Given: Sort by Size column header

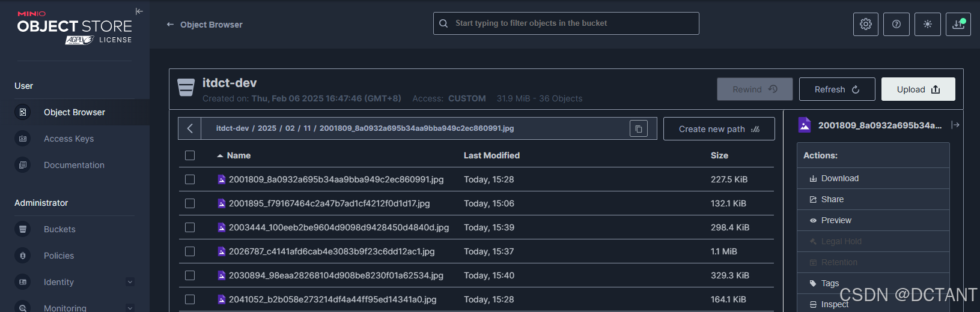Looking at the screenshot, I should (x=719, y=155).
